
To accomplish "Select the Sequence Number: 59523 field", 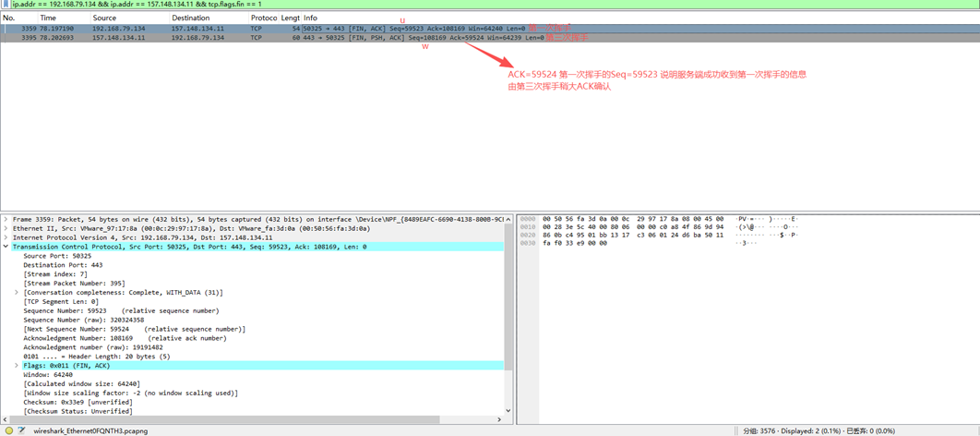I will [x=120, y=311].
